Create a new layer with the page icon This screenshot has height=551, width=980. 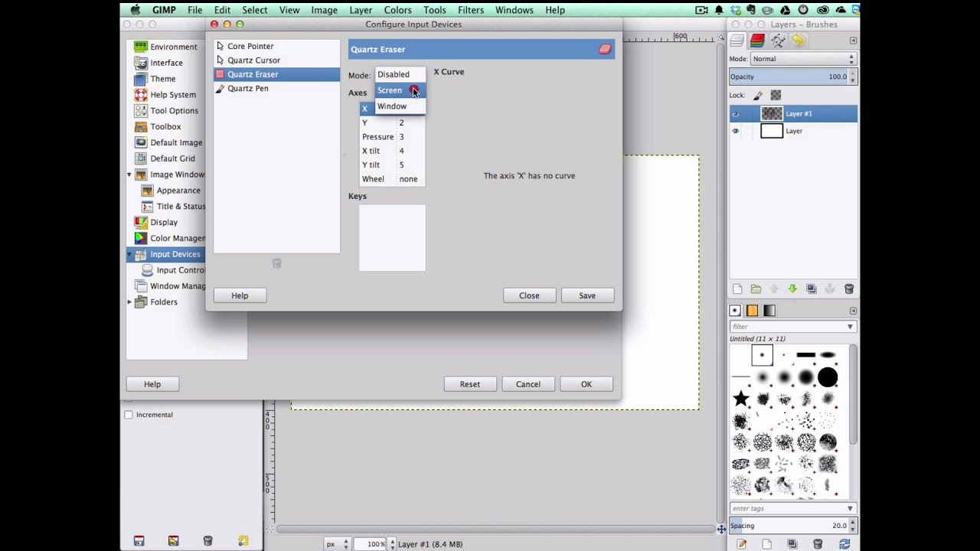[737, 289]
